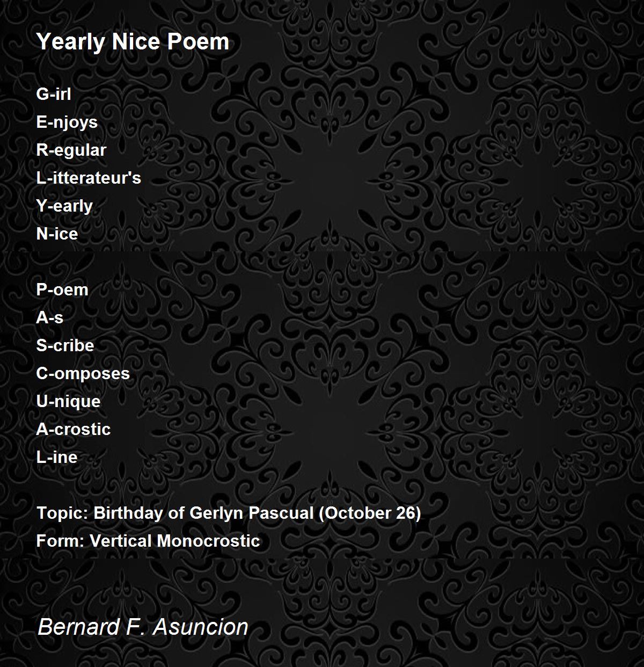Click the line "R-egular"
The width and height of the screenshot is (644, 667).
click(71, 150)
